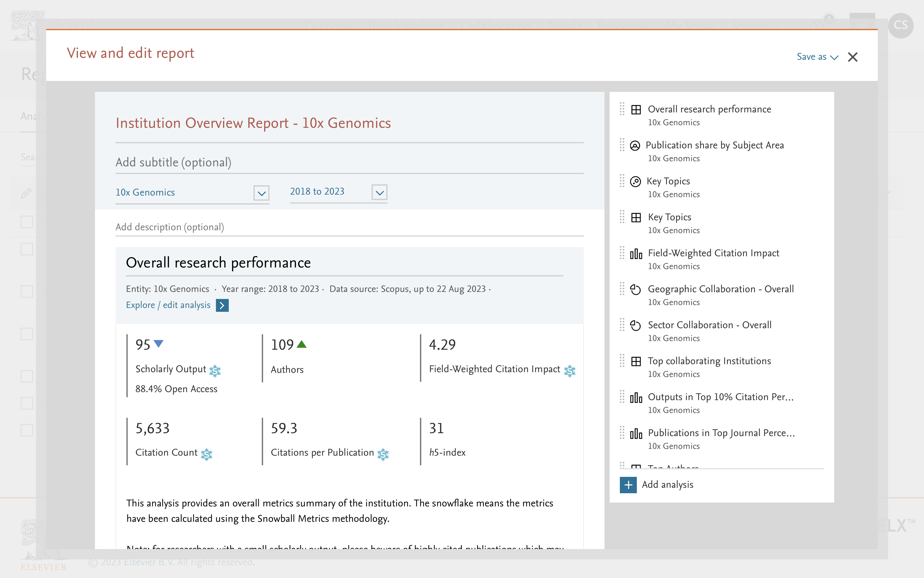
Task: Click the Citation Count snowflake icon
Action: click(x=207, y=454)
